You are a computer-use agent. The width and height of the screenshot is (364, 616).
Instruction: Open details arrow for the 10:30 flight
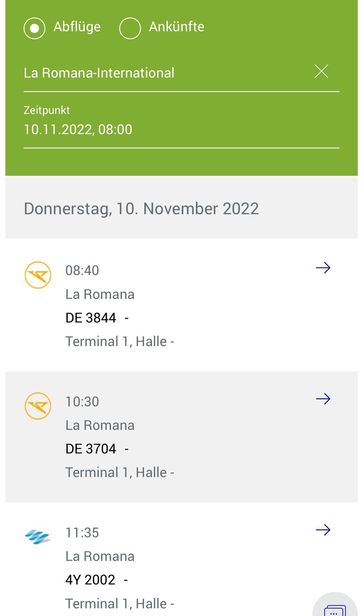[x=323, y=399]
